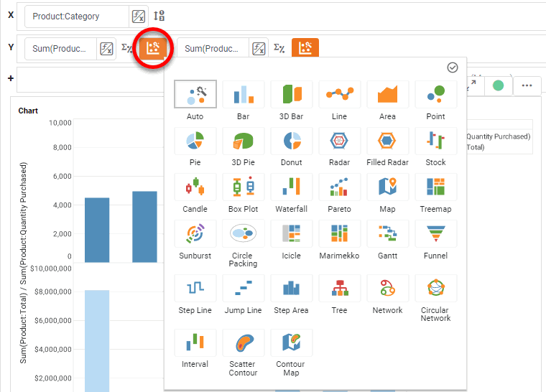The height and width of the screenshot is (392, 546).
Task: Open the three-dots more options menu
Action: click(527, 85)
